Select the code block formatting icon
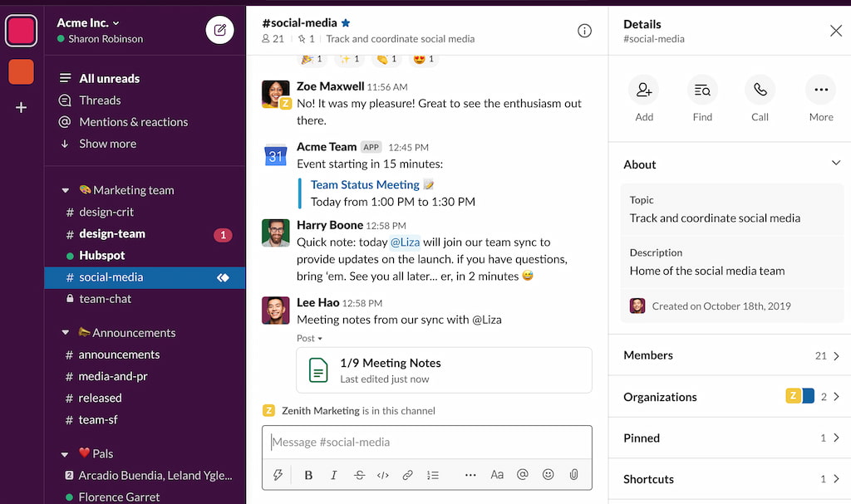 tap(382, 474)
